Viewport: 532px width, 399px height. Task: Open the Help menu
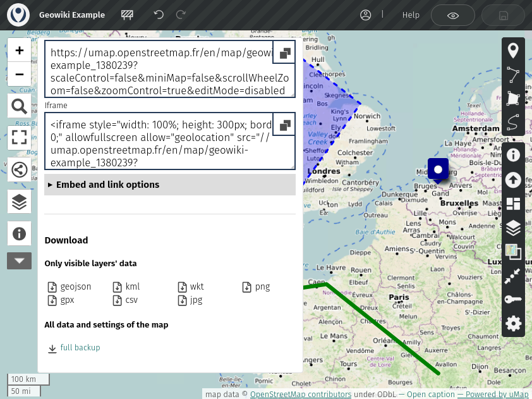pos(411,15)
